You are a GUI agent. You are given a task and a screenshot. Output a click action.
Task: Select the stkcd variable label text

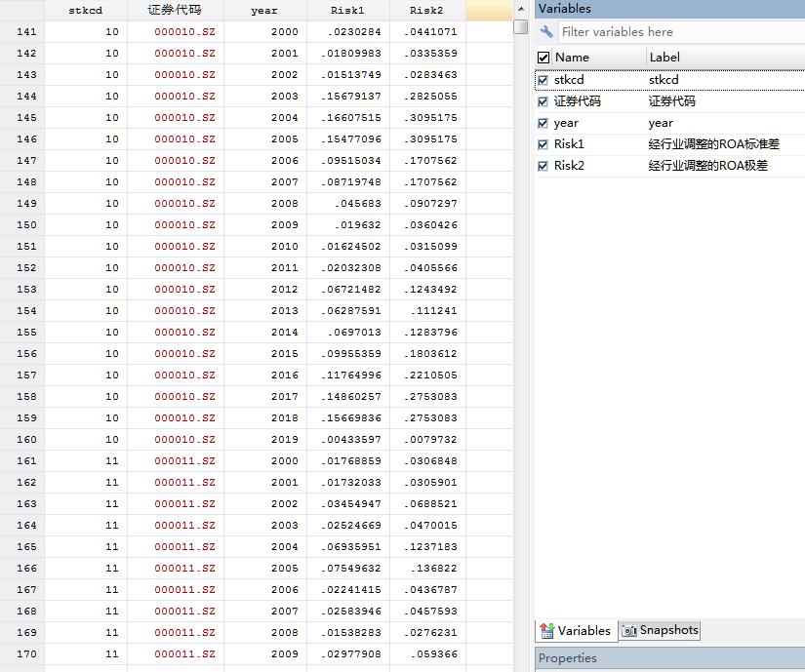(x=664, y=80)
